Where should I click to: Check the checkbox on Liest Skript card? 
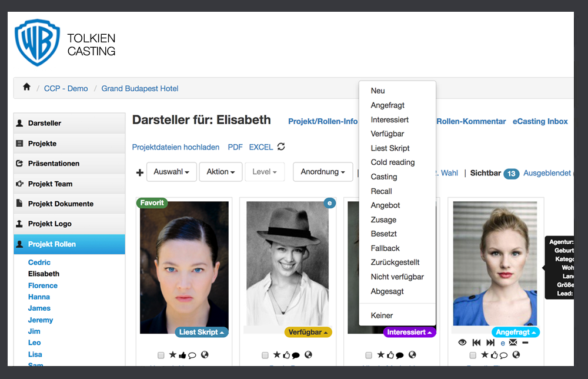point(161,355)
